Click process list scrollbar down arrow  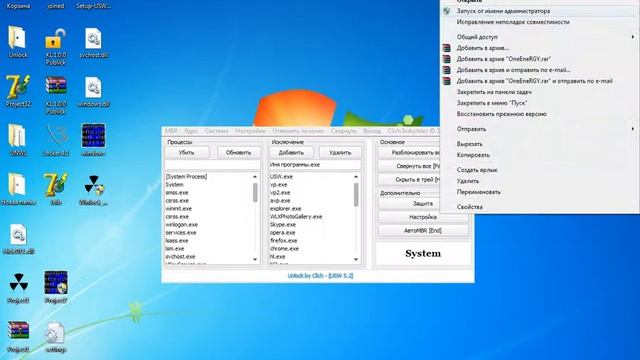[x=255, y=260]
